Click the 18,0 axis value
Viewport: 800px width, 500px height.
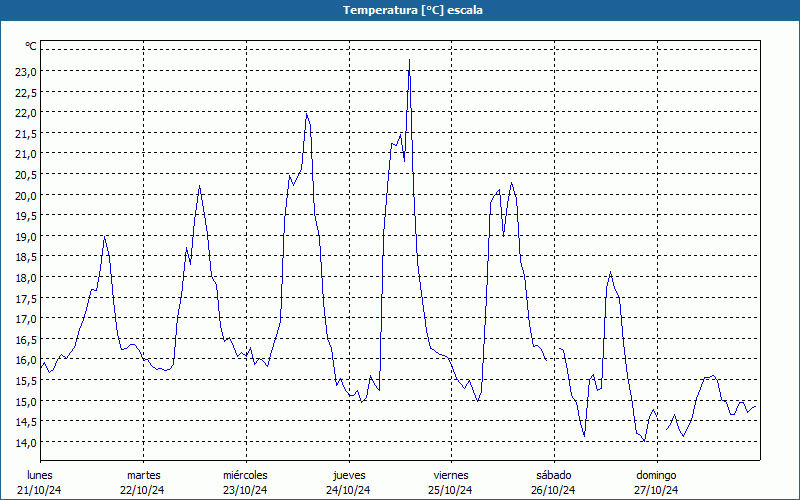coord(26,278)
